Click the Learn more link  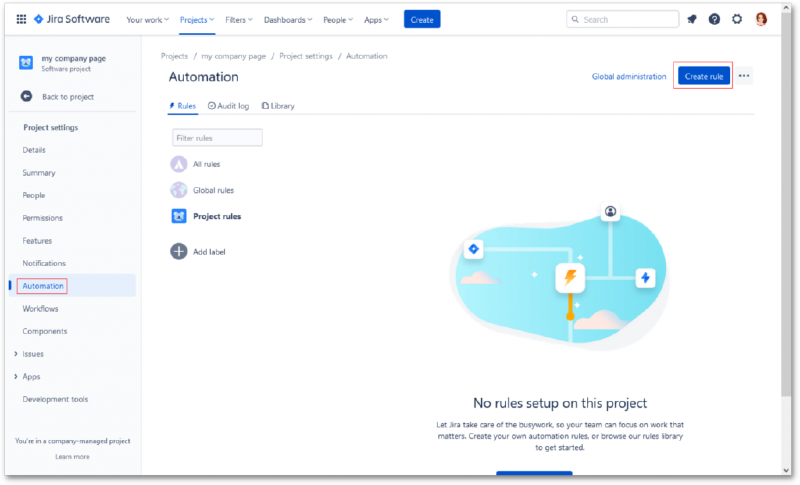click(x=72, y=457)
